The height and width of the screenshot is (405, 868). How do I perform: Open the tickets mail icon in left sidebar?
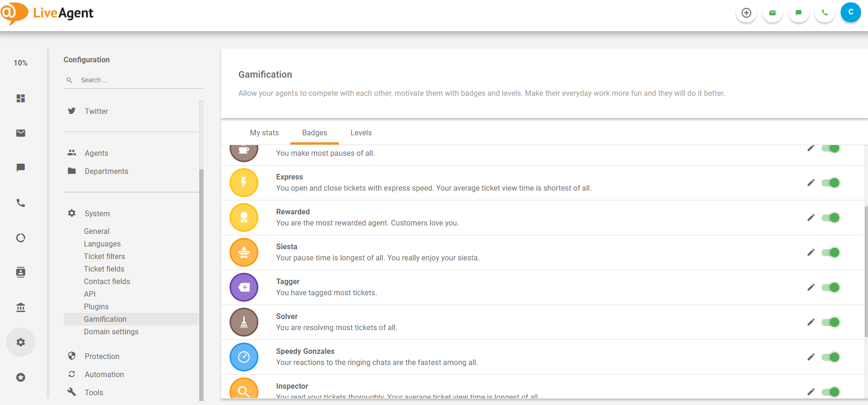[x=20, y=133]
